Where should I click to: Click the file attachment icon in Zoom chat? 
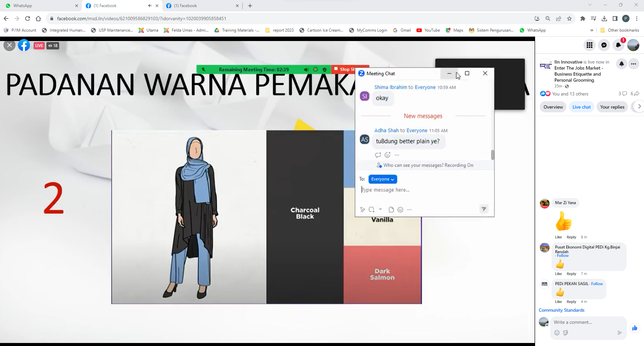[x=391, y=209]
